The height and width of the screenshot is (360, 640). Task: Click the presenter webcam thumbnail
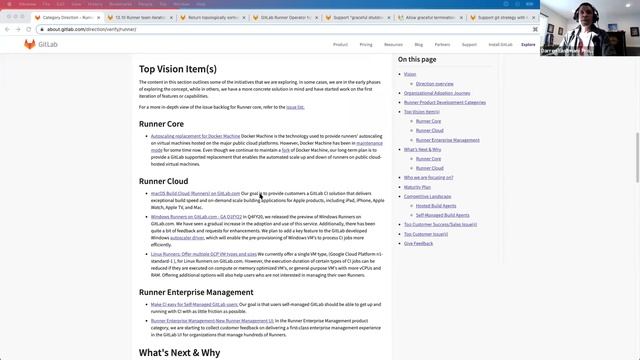[590, 28]
